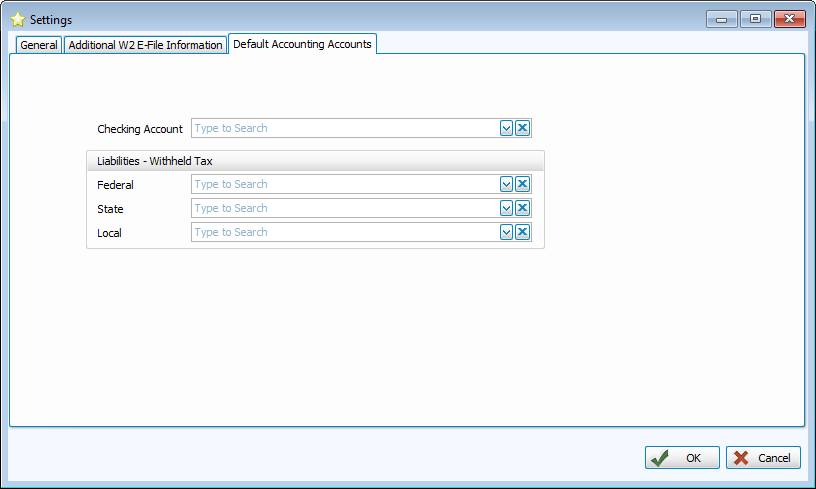This screenshot has height=489, width=816.
Task: Clear the Federal account with X icon
Action: click(x=522, y=184)
